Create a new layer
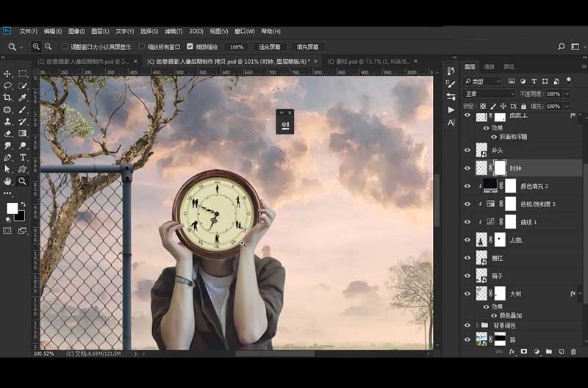The image size is (588, 388). point(561,352)
